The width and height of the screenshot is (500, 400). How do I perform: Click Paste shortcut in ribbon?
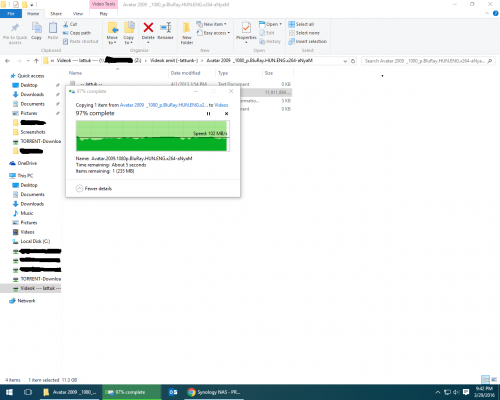pyautogui.click(x=81, y=41)
